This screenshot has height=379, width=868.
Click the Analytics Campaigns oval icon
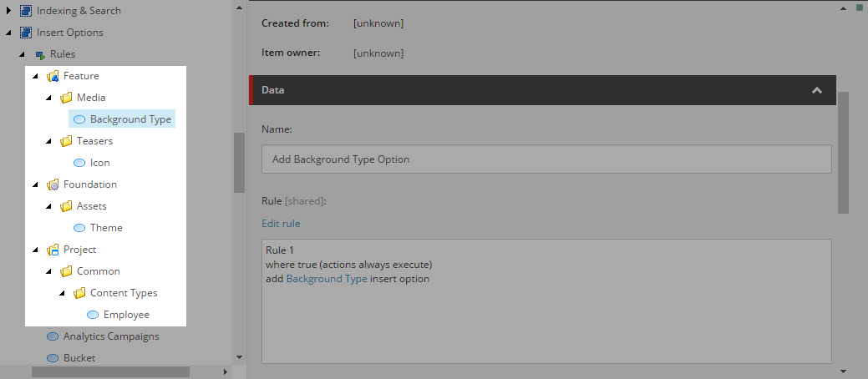click(53, 336)
